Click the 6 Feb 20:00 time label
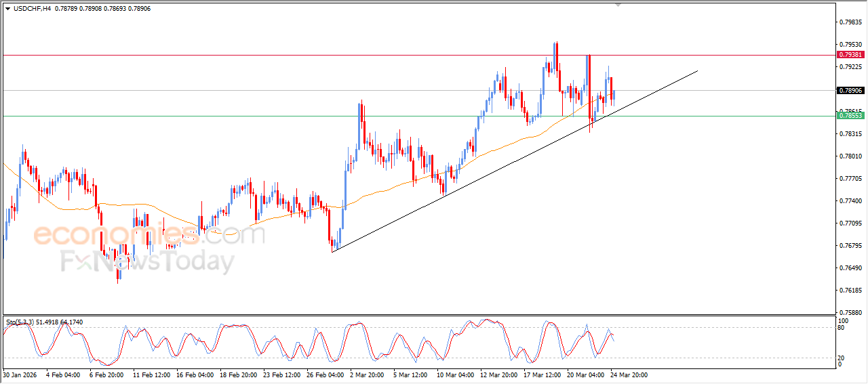868x384 pixels. click(x=106, y=375)
